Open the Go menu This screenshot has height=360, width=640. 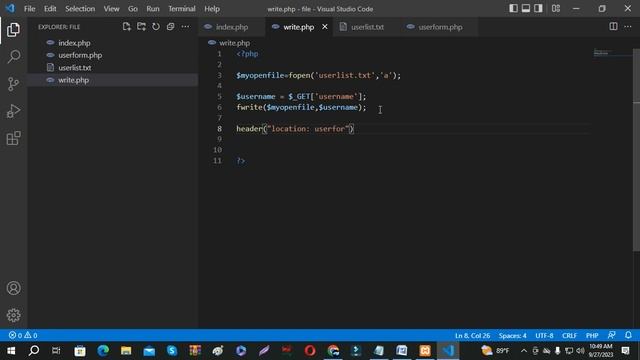click(133, 9)
